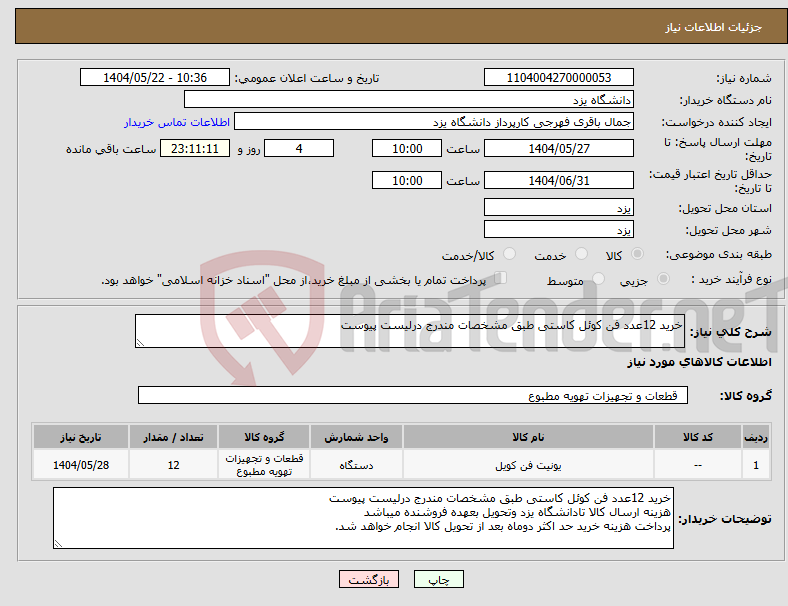The height and width of the screenshot is (606, 788).
Task: Click the بازگشت back button
Action: [369, 579]
